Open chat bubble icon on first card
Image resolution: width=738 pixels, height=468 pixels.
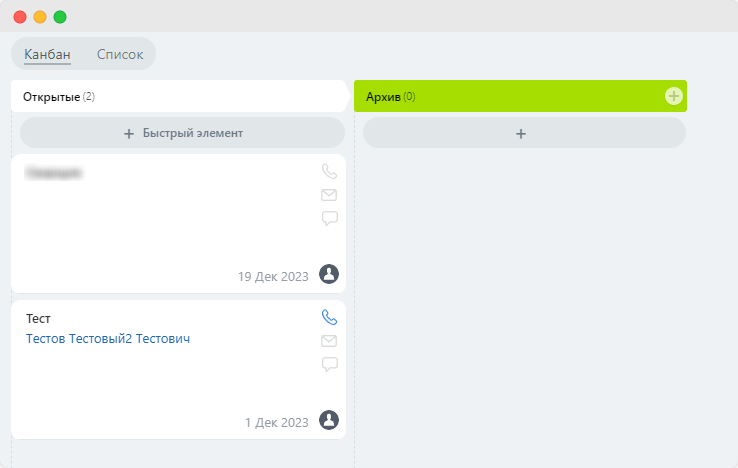click(329, 218)
